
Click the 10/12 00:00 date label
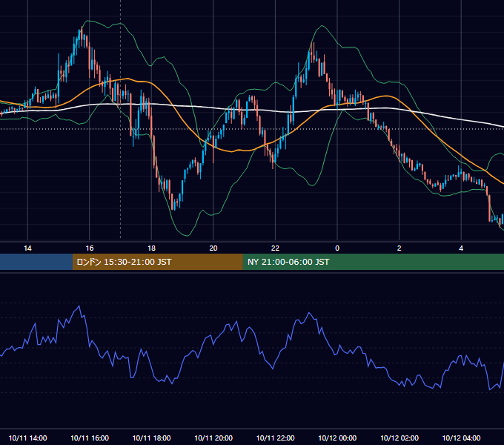[x=337, y=438]
